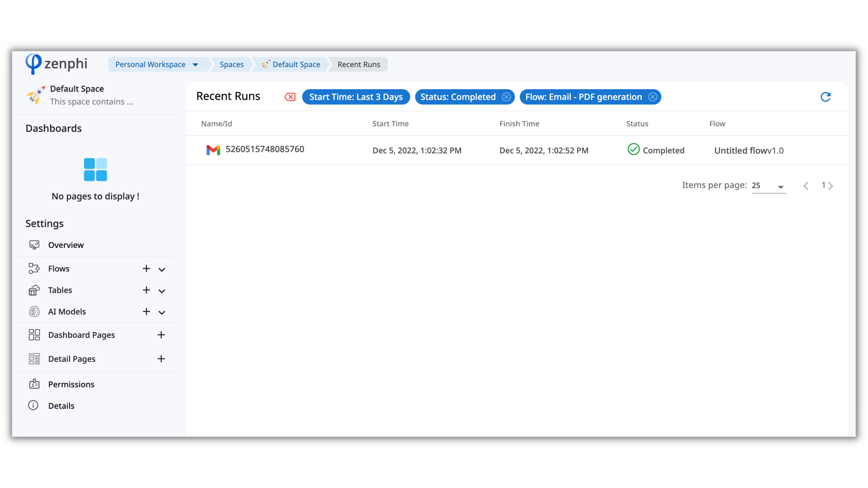Remove the Status: Completed filter
Screen dimensions: 868x488
tap(506, 97)
